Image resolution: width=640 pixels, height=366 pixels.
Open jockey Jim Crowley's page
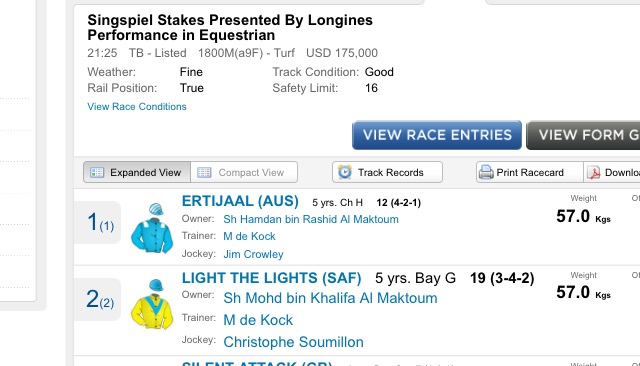click(x=253, y=254)
